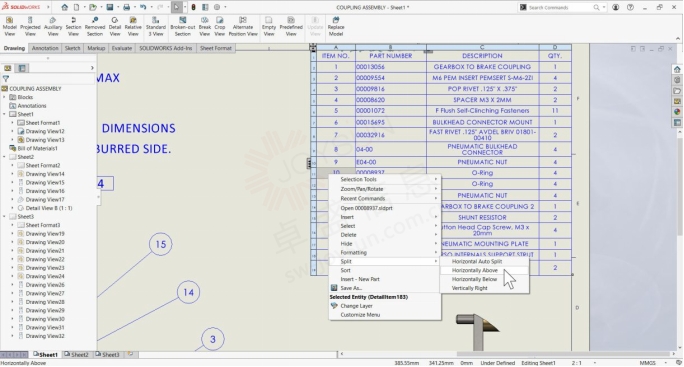Add an Empty View
The height and width of the screenshot is (367, 684).
click(x=269, y=26)
